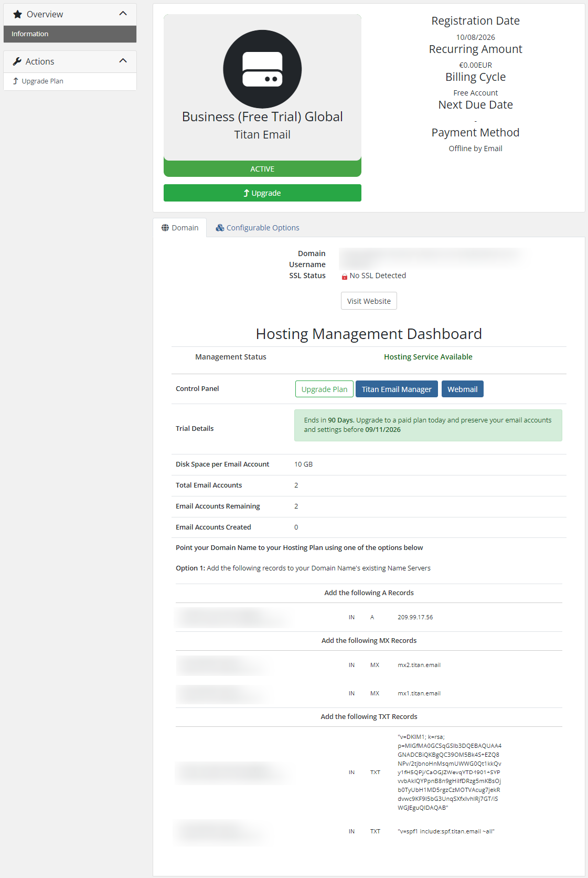Screen dimensions: 588x878
Task: Click the No SSL Detected text
Action: (378, 276)
